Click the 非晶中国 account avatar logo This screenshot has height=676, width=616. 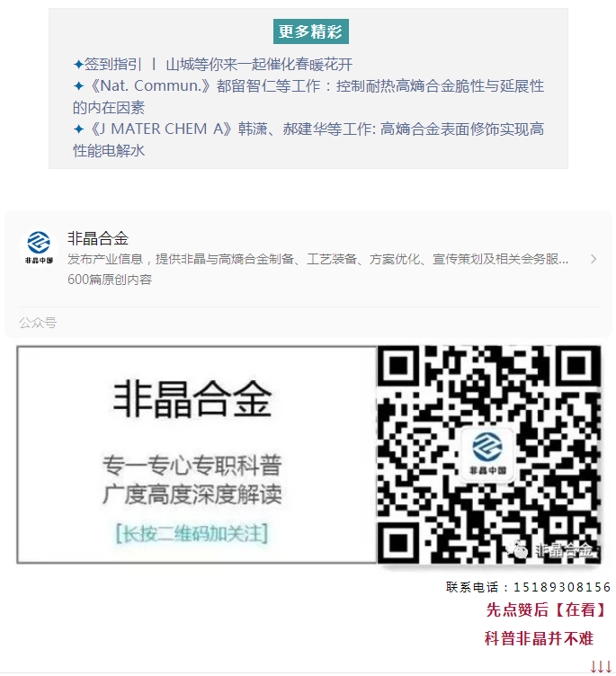click(39, 247)
